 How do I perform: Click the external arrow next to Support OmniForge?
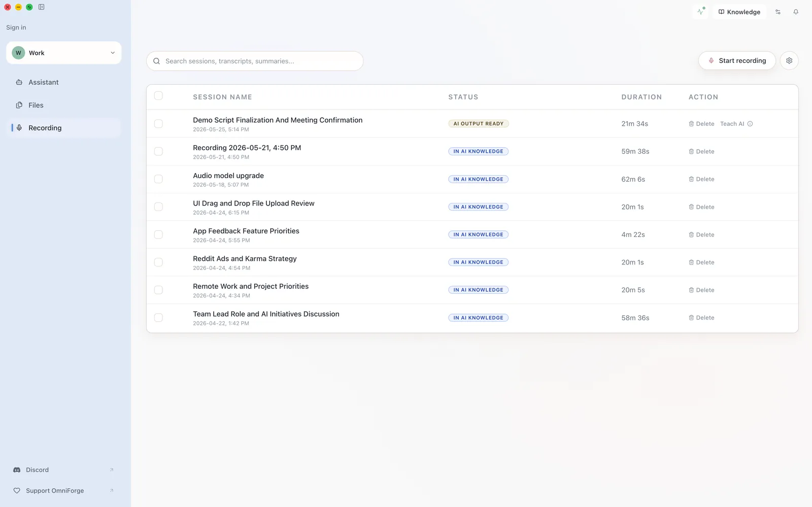click(112, 491)
